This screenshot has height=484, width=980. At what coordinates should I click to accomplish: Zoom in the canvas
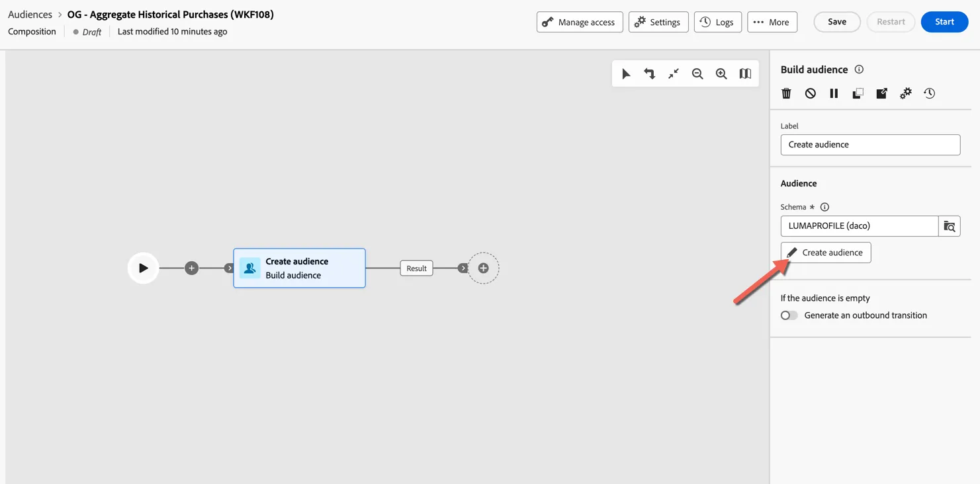pyautogui.click(x=721, y=74)
